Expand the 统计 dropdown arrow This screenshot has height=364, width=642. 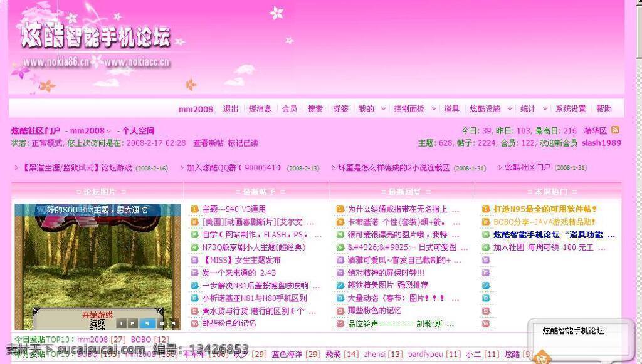[x=545, y=109]
